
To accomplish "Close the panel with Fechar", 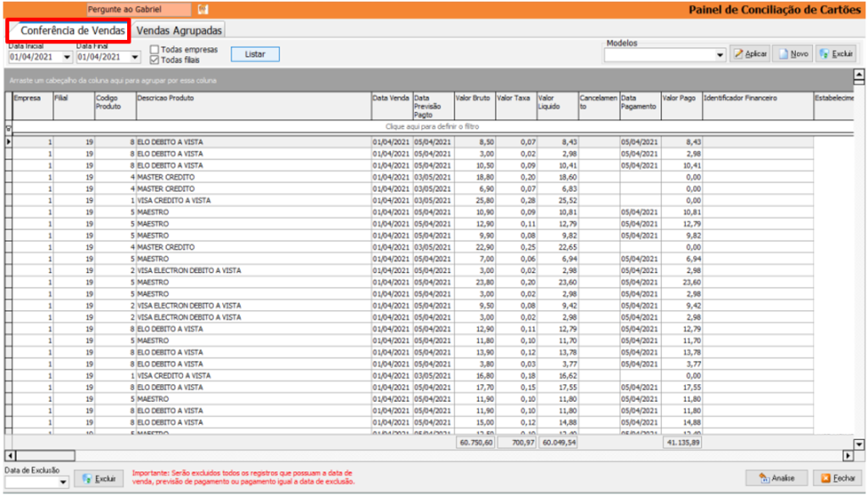I will (838, 477).
